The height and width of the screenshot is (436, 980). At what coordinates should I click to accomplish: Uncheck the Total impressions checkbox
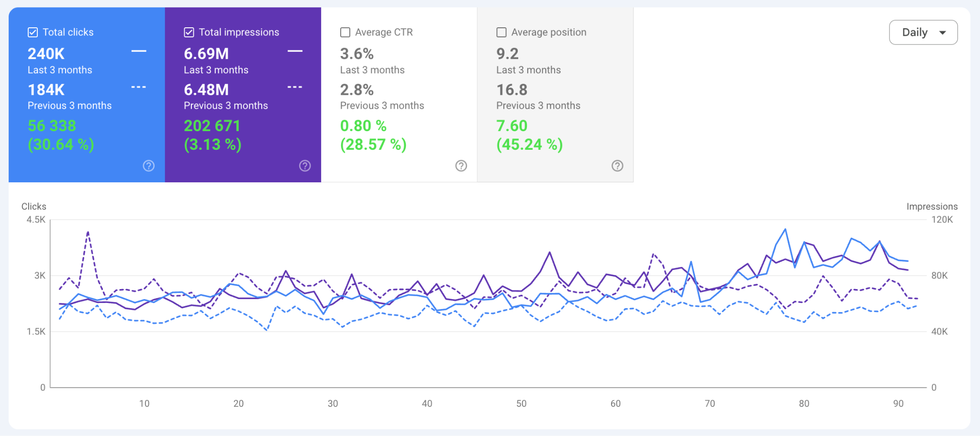(189, 32)
